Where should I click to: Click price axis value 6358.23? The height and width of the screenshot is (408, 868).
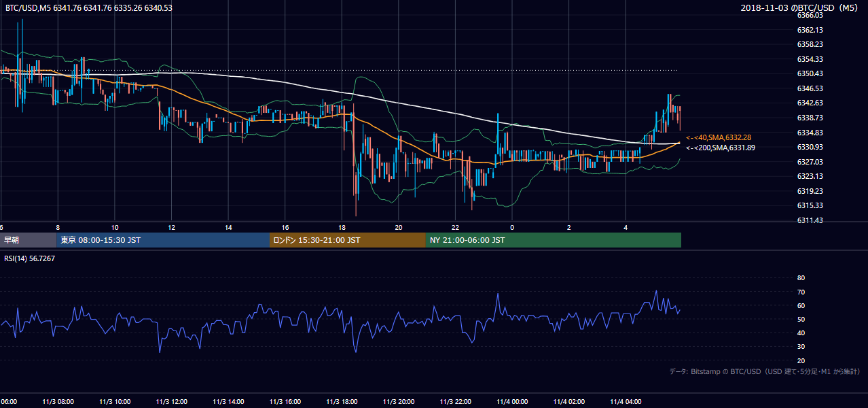click(810, 44)
